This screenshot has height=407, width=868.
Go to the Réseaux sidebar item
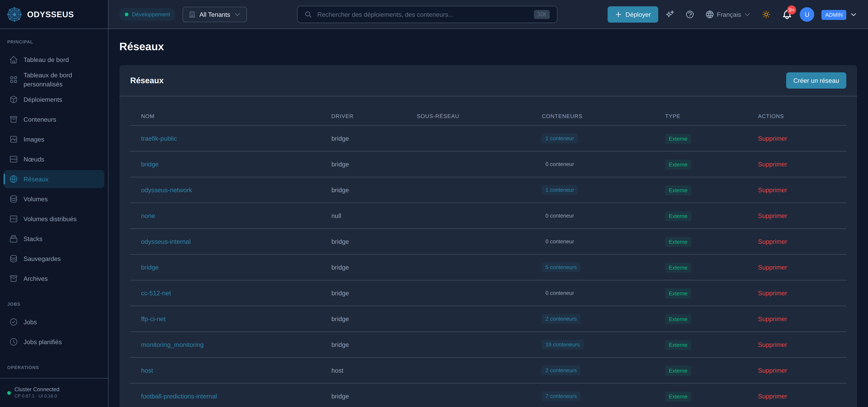tap(54, 179)
